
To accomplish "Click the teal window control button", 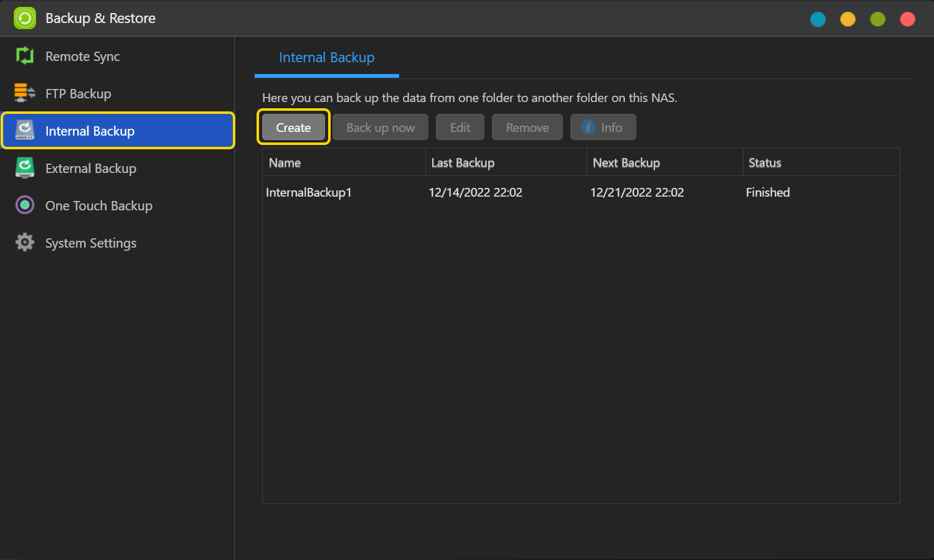I will [x=818, y=19].
